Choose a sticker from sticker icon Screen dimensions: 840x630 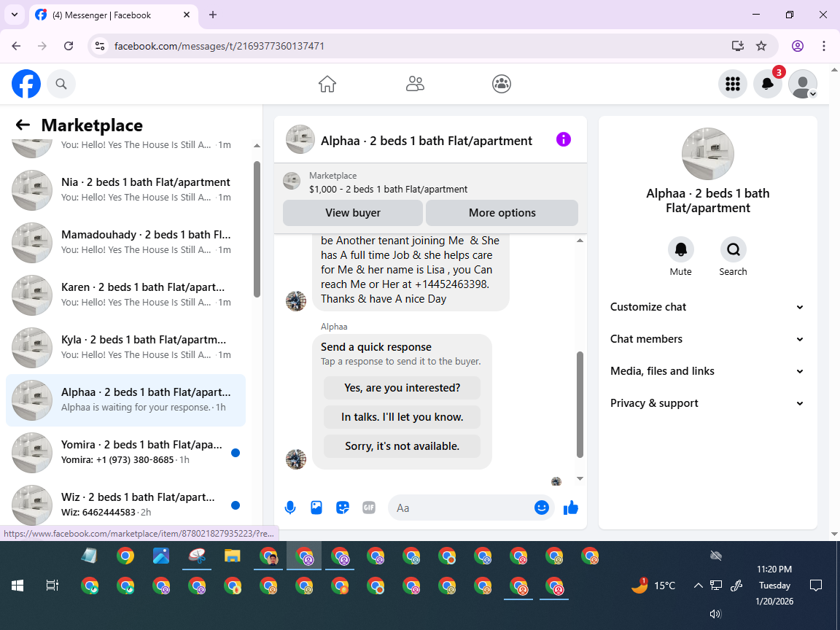click(x=342, y=507)
